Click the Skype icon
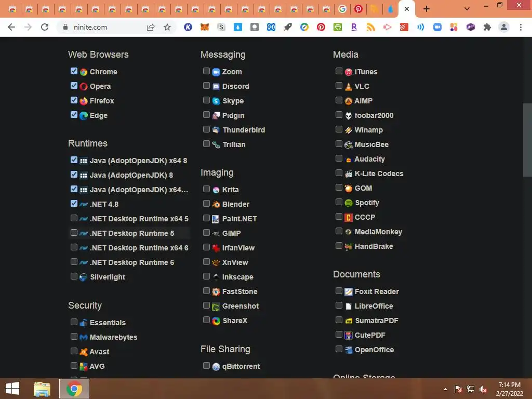The height and width of the screenshot is (399, 532). [216, 101]
